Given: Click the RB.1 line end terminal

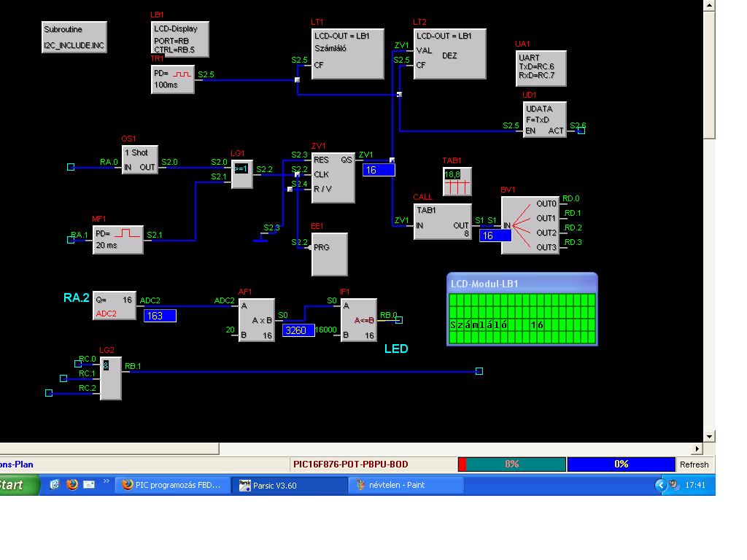Looking at the screenshot, I should click(x=479, y=371).
